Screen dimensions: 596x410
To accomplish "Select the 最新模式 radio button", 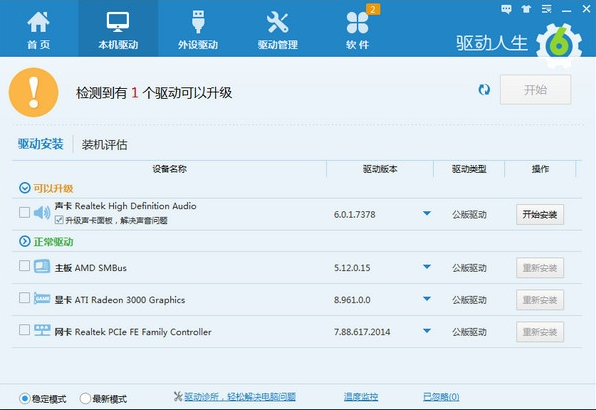I will coord(85,398).
